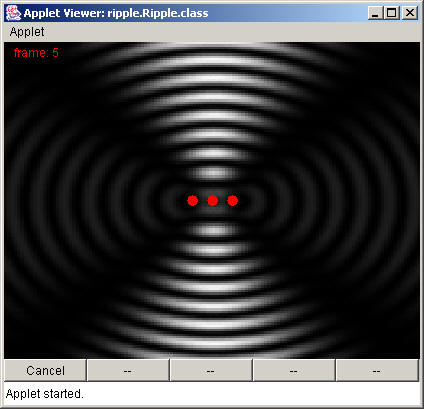
Task: Click the bright ripple band just below the dots
Action: pos(213,230)
